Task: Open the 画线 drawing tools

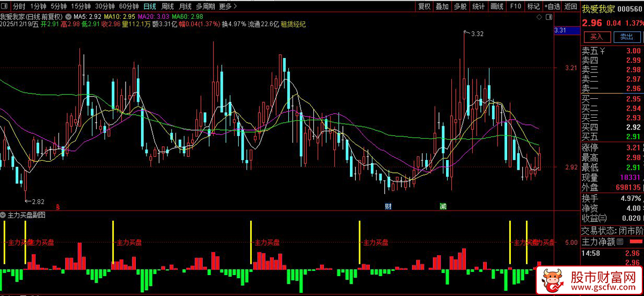Action: coord(497,6)
